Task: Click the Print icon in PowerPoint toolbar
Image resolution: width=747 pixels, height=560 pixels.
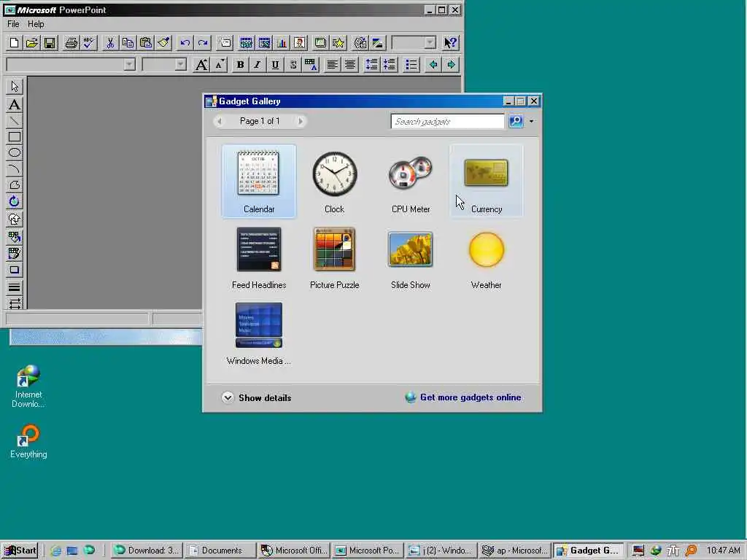Action: click(x=71, y=43)
